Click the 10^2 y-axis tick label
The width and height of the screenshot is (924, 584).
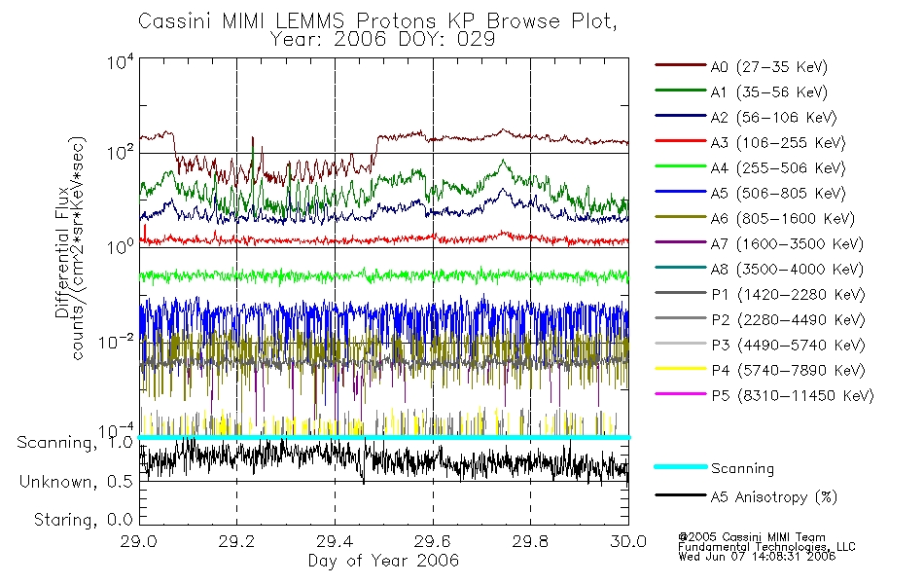(x=121, y=154)
